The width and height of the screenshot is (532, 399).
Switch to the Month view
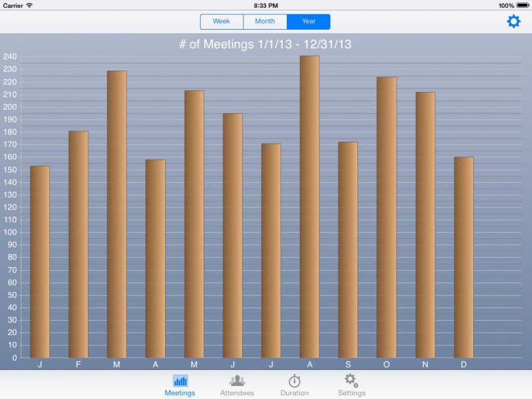pos(265,21)
